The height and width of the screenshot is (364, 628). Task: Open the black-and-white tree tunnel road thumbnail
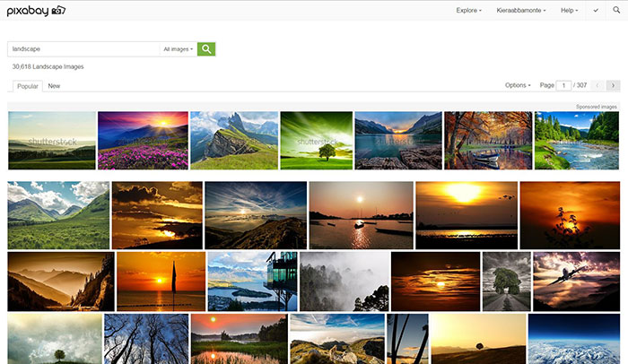click(x=507, y=281)
